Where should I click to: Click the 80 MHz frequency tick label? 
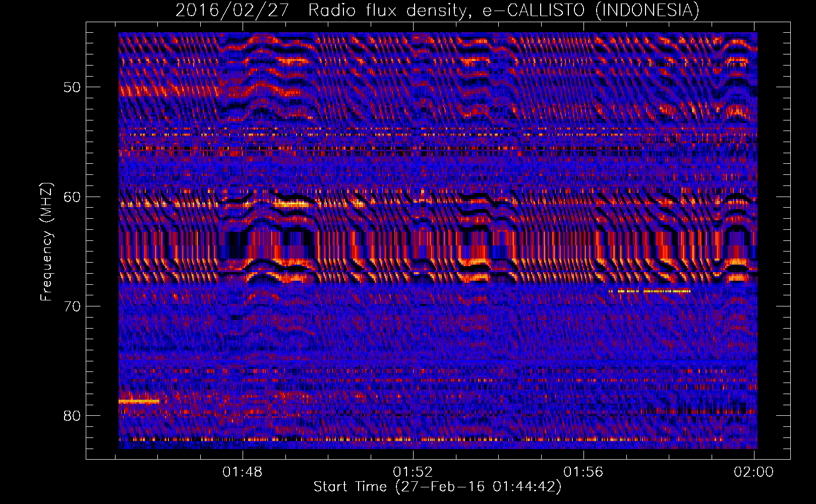coord(72,416)
